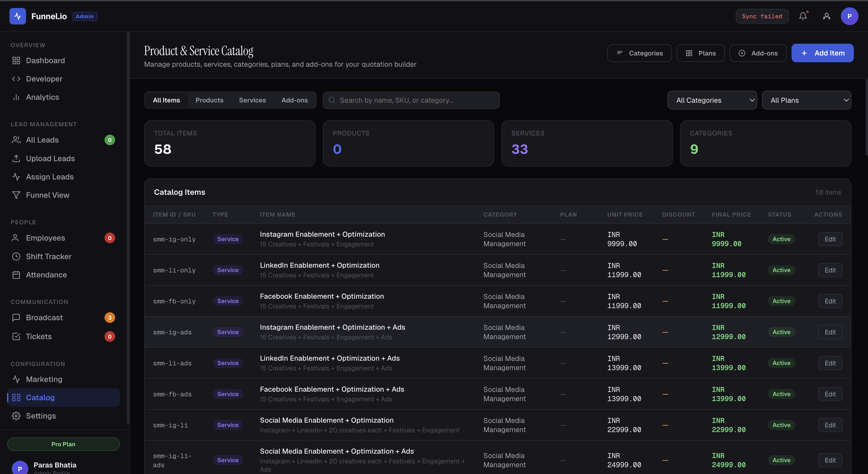Open Categories manager button
This screenshot has width=868, height=474.
point(639,53)
